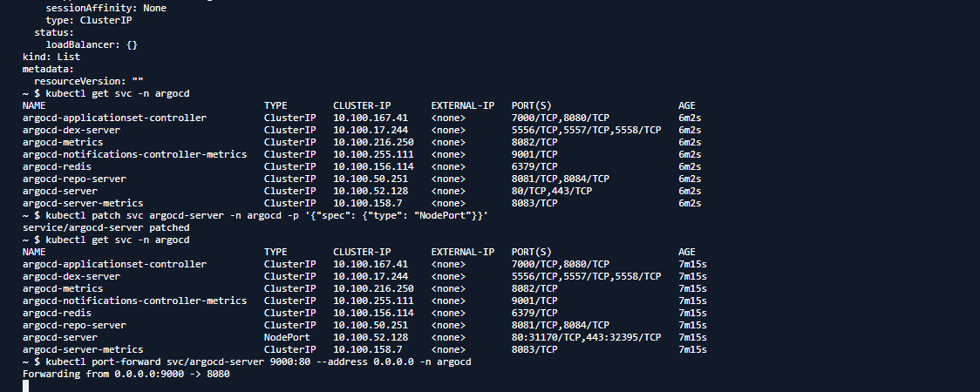Click the 7m15s age of argocd-server-metrics

point(692,349)
